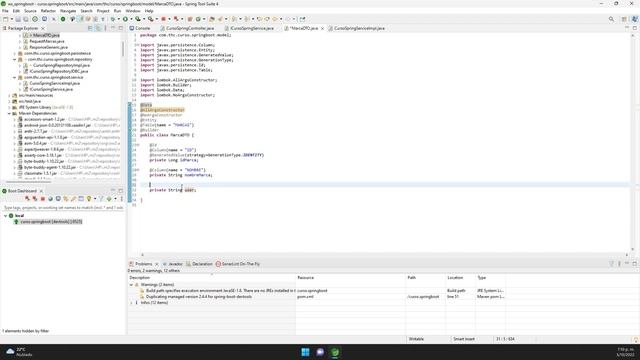The height and width of the screenshot is (360, 640).
Task: Collapse the Maven Dependencies node
Action: click(x=9, y=113)
